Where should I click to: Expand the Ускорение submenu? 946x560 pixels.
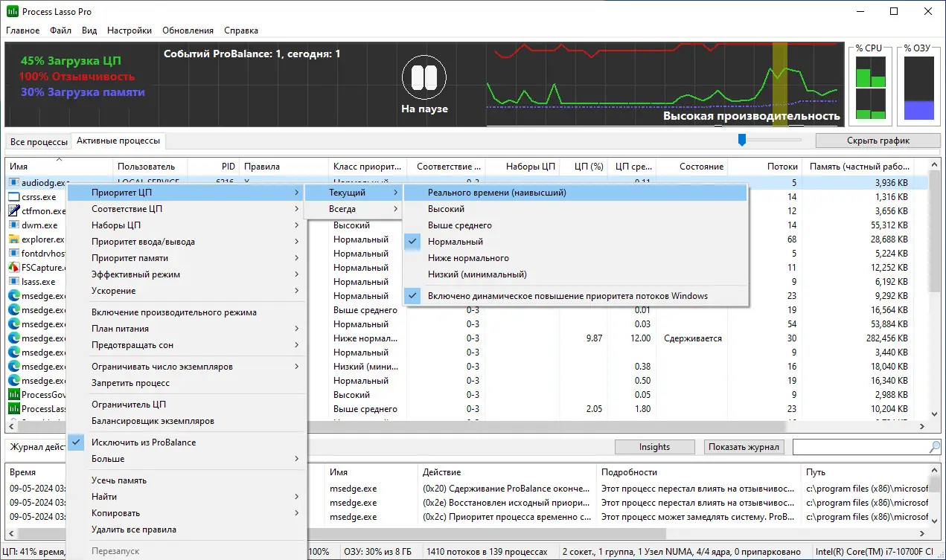(187, 291)
